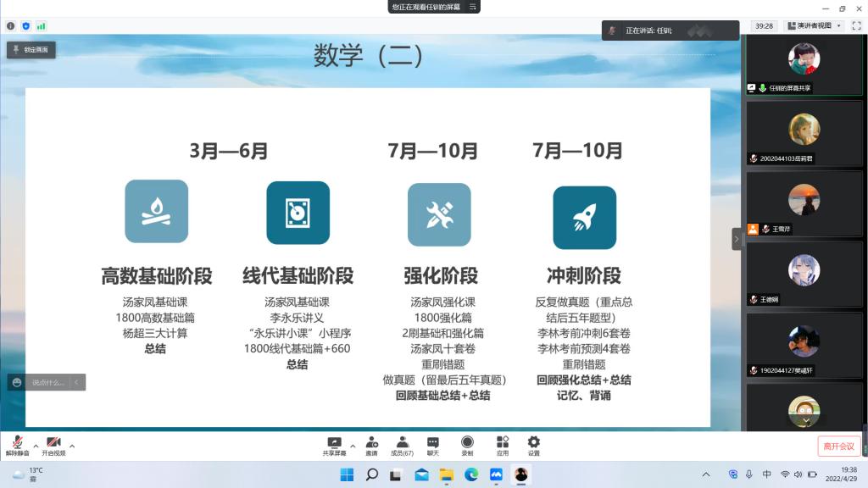Click the meeting info icon at top left

11,26
